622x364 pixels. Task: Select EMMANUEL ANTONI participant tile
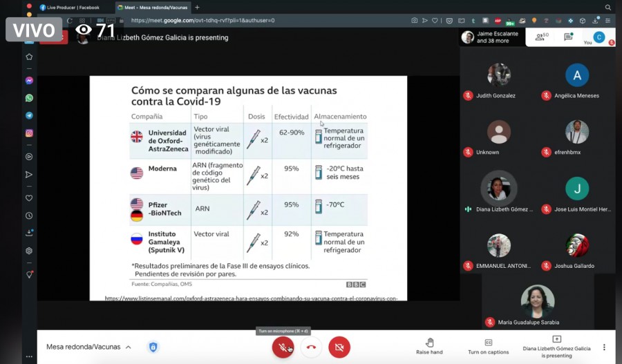tap(499, 251)
